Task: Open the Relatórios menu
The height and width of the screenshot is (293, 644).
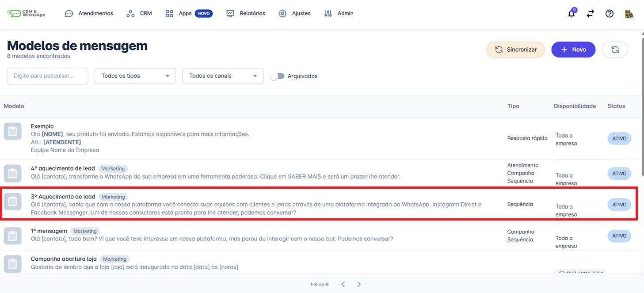Action: (246, 13)
